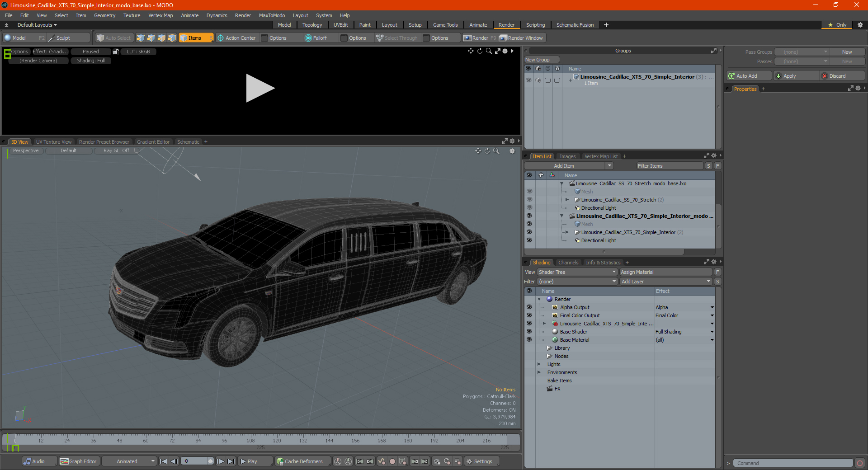The width and height of the screenshot is (868, 470).
Task: Start the preview render play button
Action: pyautogui.click(x=260, y=88)
